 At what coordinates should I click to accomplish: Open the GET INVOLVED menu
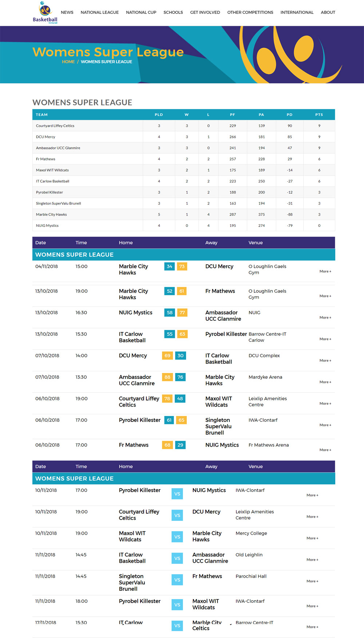pyautogui.click(x=205, y=12)
